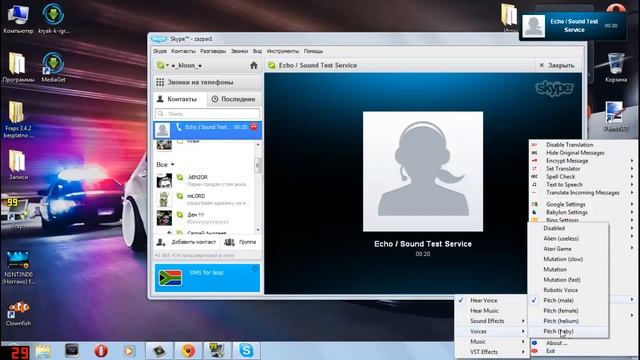The height and width of the screenshot is (360, 640).
Task: Open the Корзина recycle bin icon
Action: pyautogui.click(x=616, y=68)
